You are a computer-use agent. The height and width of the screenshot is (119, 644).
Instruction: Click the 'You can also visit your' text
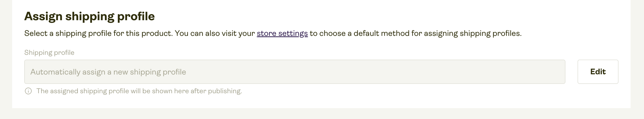pyautogui.click(x=215, y=33)
